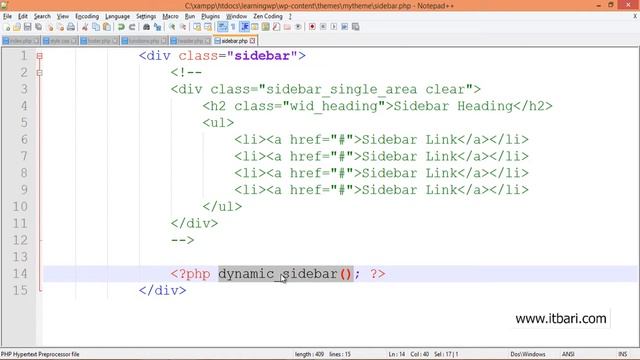Toggle the indent guide toolbar button
This screenshot has width=640, height=360.
[x=244, y=27]
